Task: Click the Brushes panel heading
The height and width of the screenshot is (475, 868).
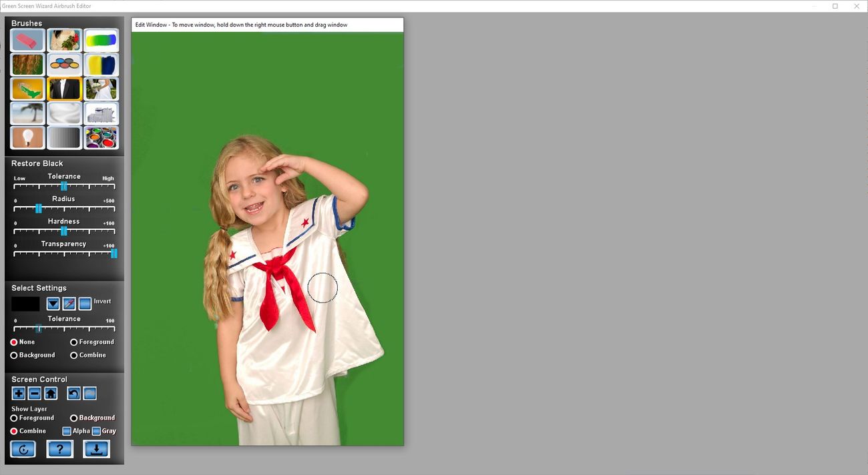Action: (27, 23)
